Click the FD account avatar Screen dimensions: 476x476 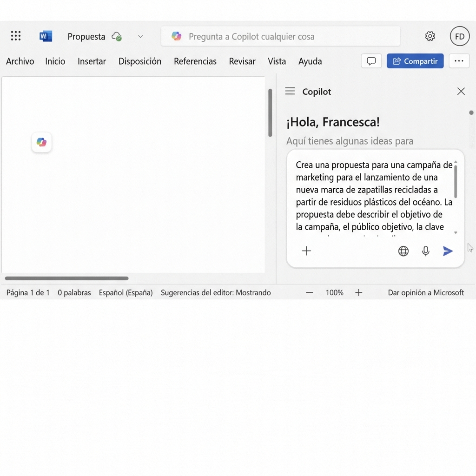click(459, 36)
